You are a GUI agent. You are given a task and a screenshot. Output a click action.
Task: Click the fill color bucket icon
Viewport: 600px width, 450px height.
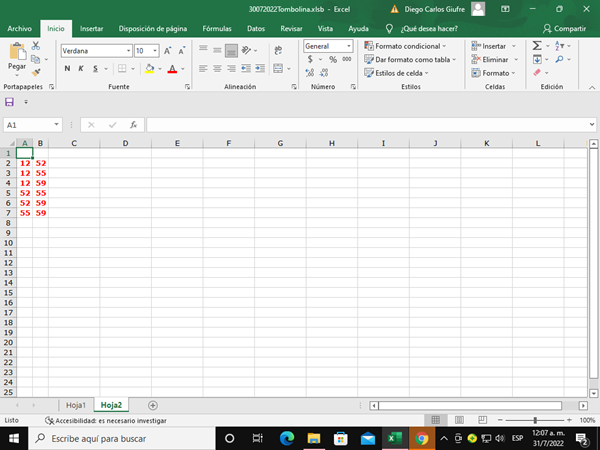pos(148,69)
